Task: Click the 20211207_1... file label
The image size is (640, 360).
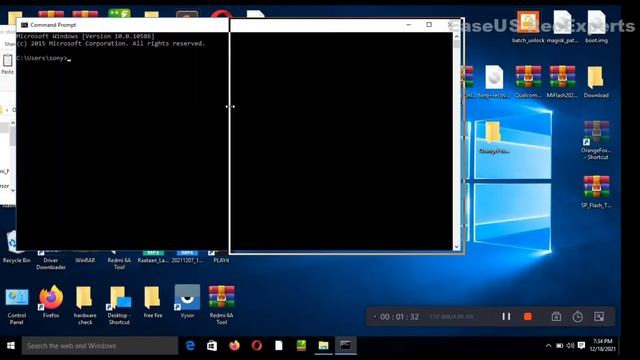Action: click(187, 260)
